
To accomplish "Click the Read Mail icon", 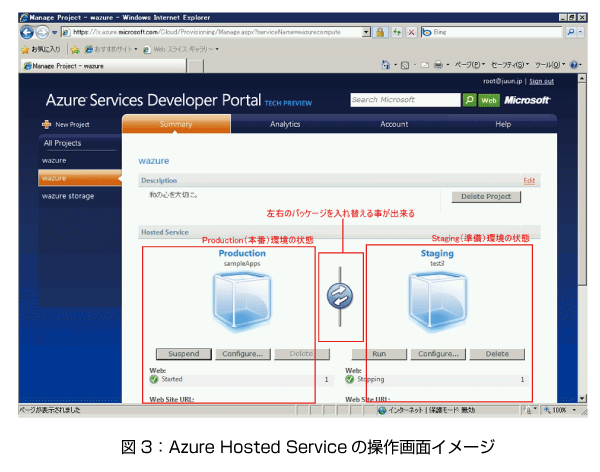I will point(425,65).
